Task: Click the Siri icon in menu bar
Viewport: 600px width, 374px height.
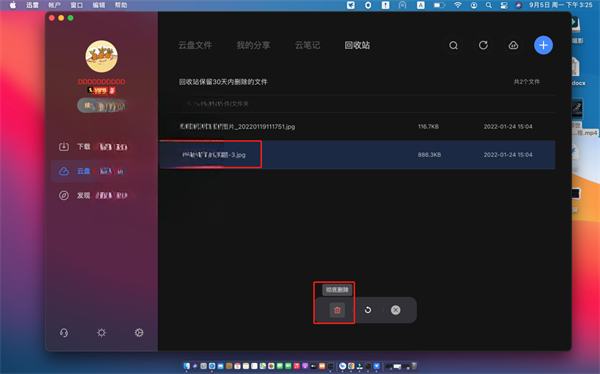Action: pos(518,5)
